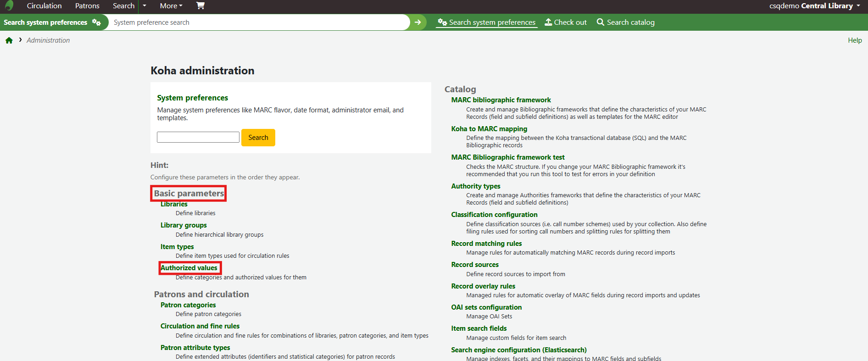This screenshot has height=361, width=868.
Task: Click the gears icon beside 'Search system preferences' label
Action: 96,22
